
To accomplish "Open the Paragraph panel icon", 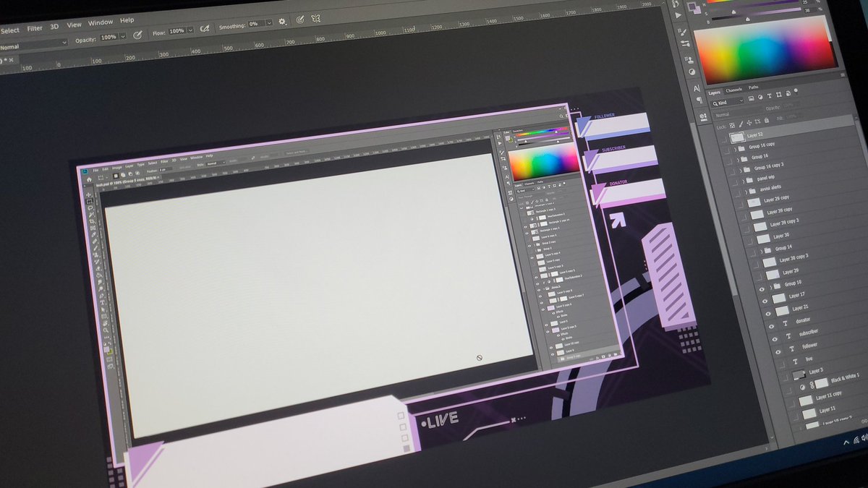I will click(700, 100).
